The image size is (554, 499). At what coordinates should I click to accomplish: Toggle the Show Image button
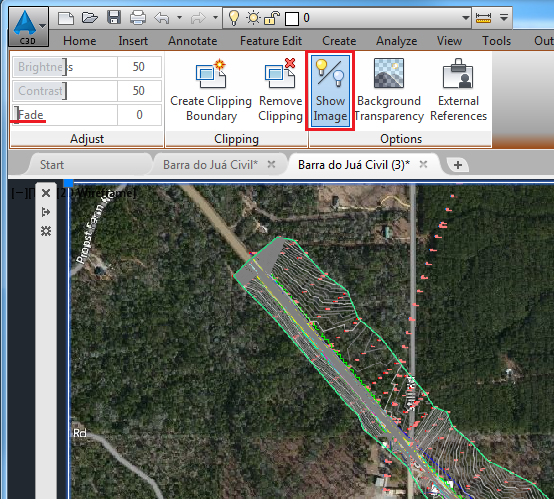pos(330,91)
